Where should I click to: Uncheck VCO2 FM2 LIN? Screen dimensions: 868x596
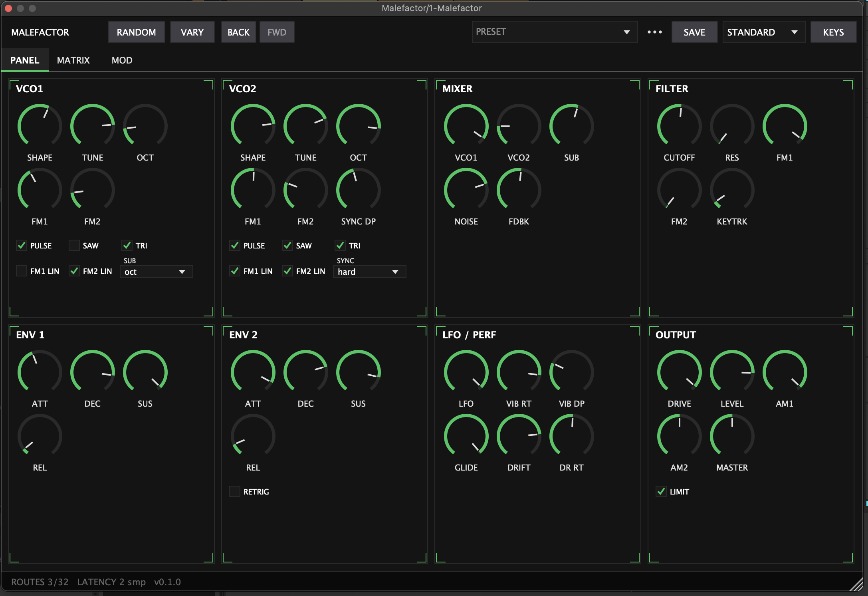pos(287,271)
